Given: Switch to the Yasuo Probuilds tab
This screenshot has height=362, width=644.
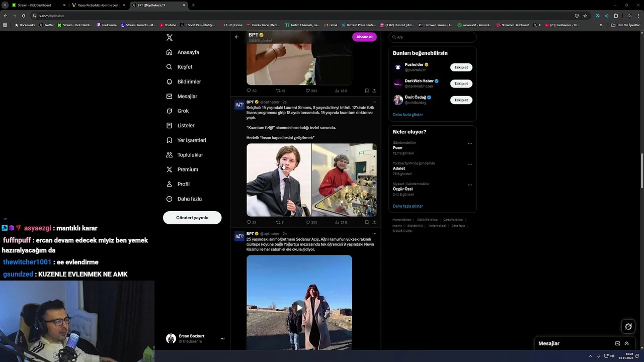Looking at the screenshot, I should pos(98,5).
